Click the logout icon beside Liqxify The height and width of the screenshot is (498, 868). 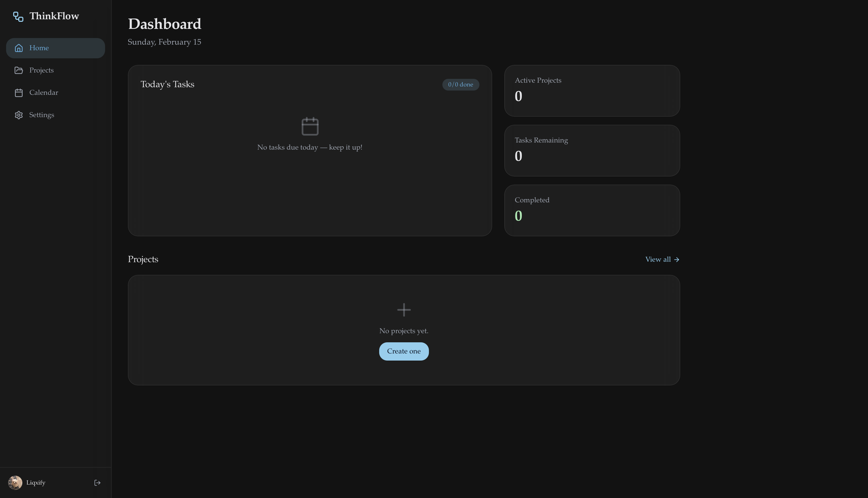coord(97,483)
